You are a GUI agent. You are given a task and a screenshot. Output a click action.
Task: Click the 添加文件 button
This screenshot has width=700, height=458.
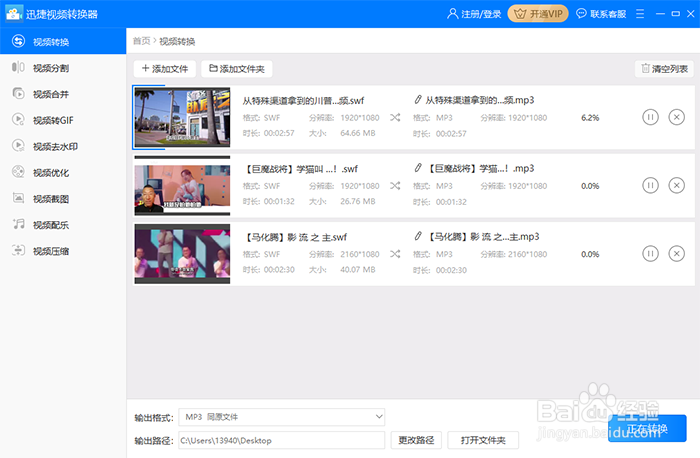(165, 69)
